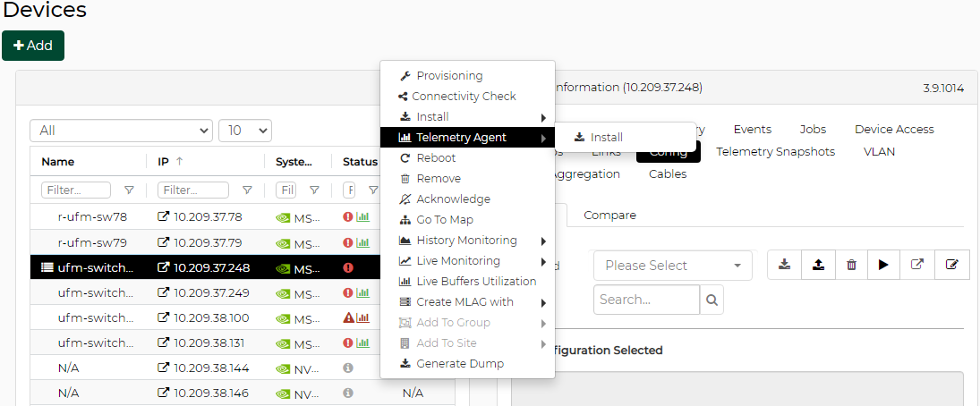Click the warning status icon for 10.209.38.100
This screenshot has height=406, width=980.
coord(349,317)
